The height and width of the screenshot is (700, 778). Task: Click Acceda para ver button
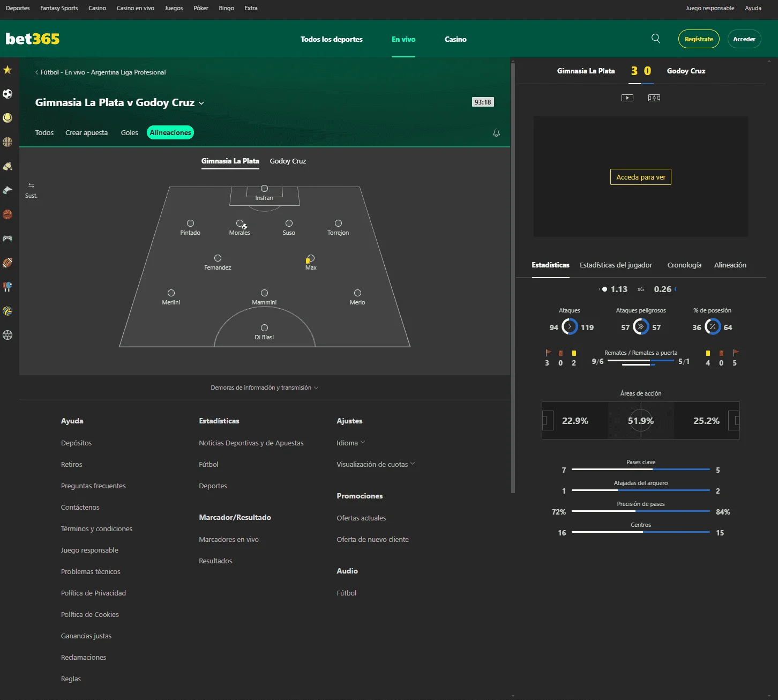tap(641, 177)
